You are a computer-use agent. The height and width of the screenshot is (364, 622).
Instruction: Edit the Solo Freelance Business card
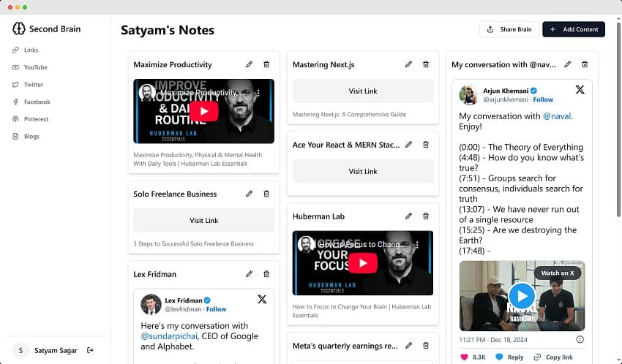coord(249,194)
